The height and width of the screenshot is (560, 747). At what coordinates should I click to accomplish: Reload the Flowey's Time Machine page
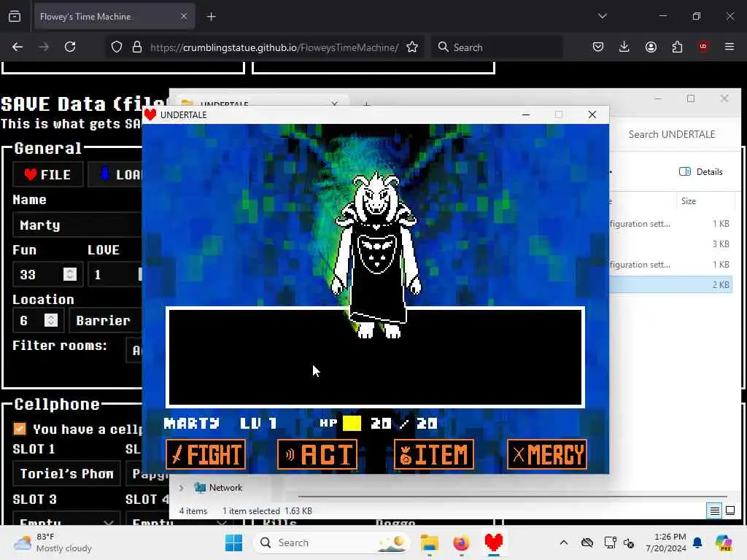click(70, 47)
